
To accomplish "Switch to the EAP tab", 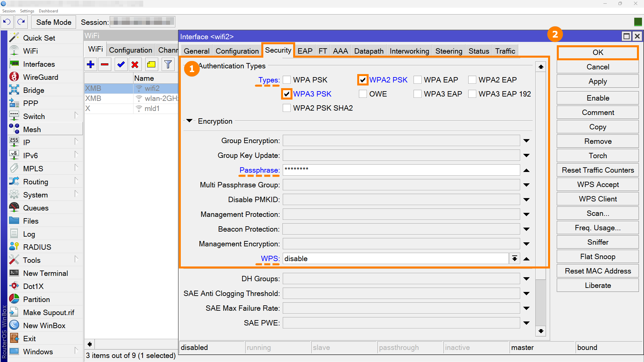I will tap(305, 51).
